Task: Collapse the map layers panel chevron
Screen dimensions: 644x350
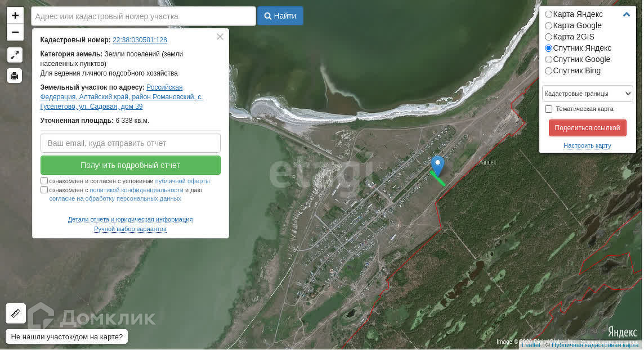Action: (627, 15)
